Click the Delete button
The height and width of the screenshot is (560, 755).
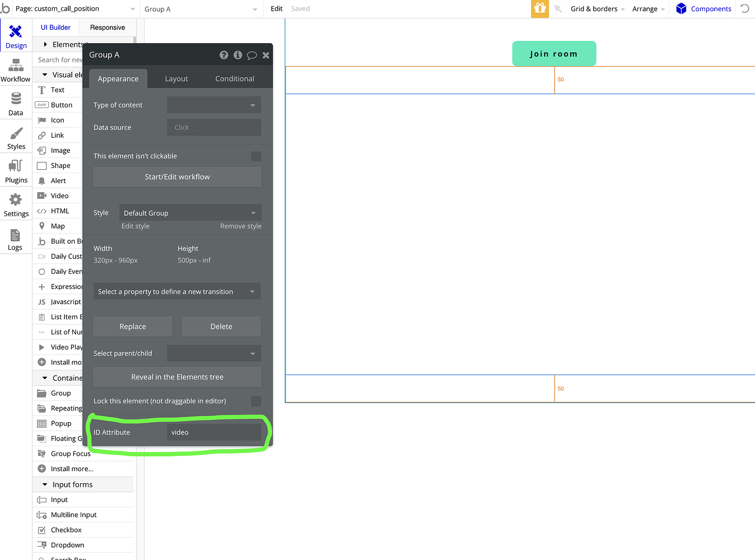221,326
